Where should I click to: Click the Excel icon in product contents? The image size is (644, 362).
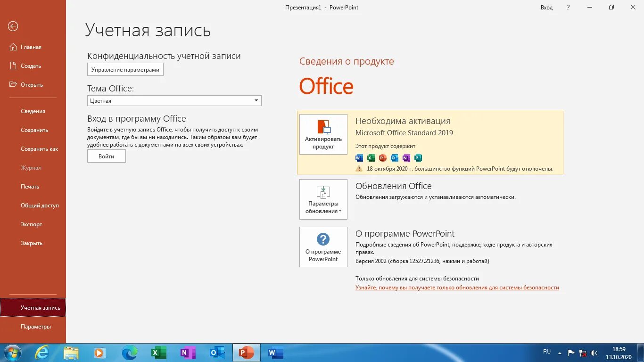click(371, 158)
